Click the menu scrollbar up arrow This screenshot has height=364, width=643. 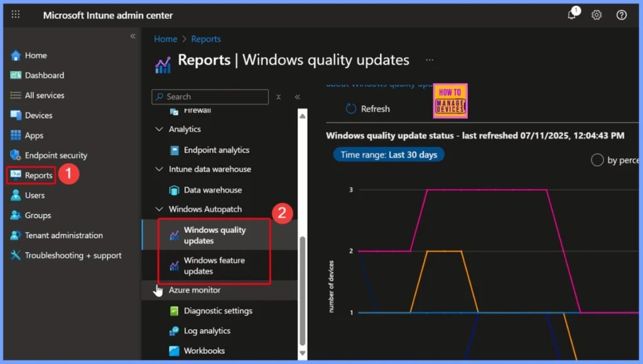click(x=303, y=116)
